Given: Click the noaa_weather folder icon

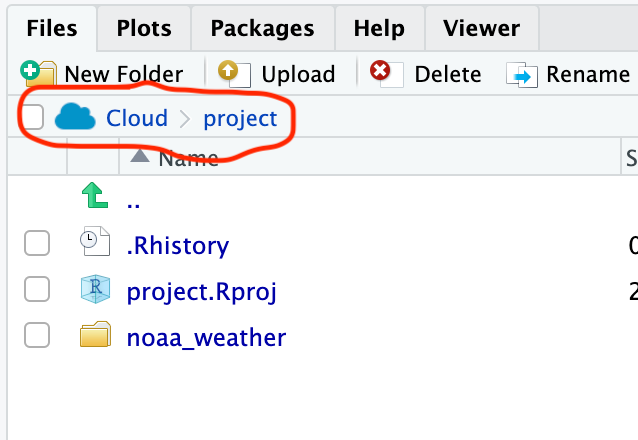Looking at the screenshot, I should [93, 336].
